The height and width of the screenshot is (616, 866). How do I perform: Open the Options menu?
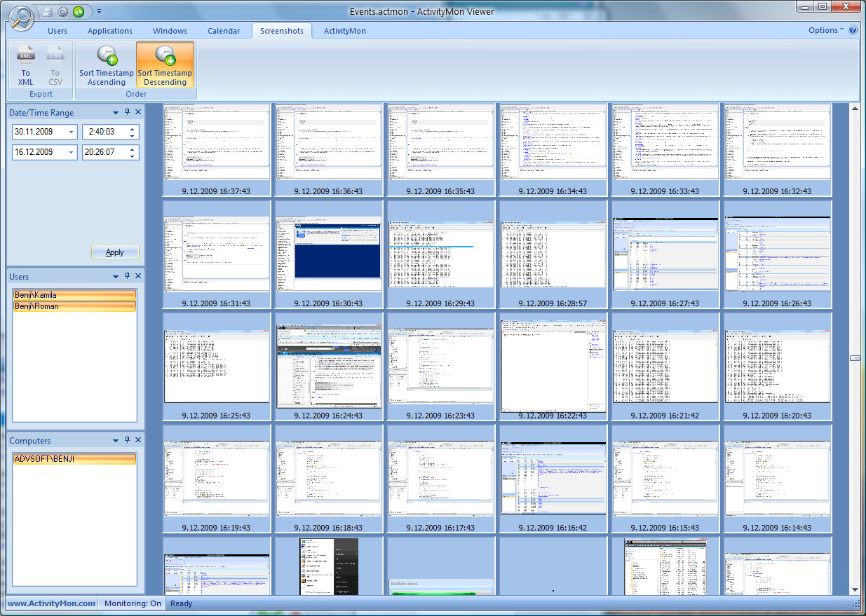(825, 30)
